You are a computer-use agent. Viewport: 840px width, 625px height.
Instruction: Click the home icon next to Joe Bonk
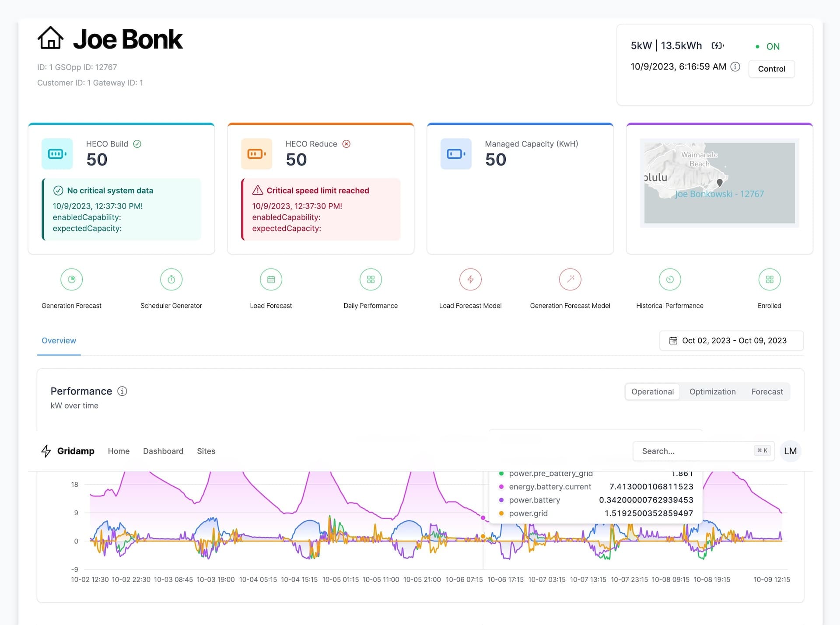click(50, 38)
